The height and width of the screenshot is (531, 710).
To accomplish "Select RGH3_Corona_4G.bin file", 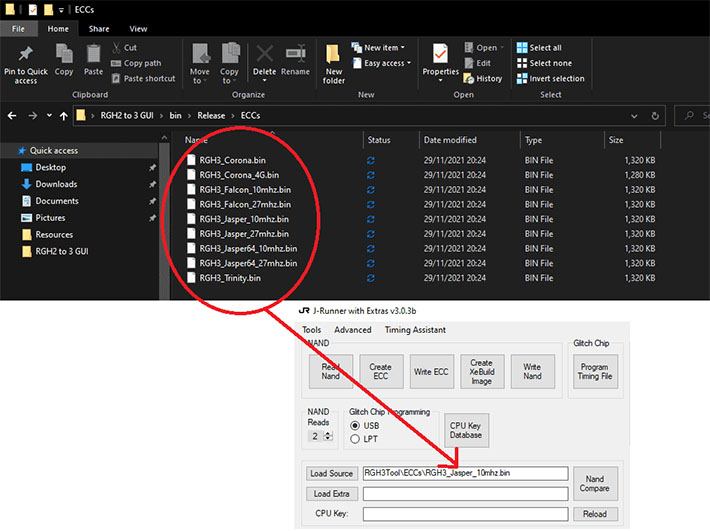I will coord(239,175).
